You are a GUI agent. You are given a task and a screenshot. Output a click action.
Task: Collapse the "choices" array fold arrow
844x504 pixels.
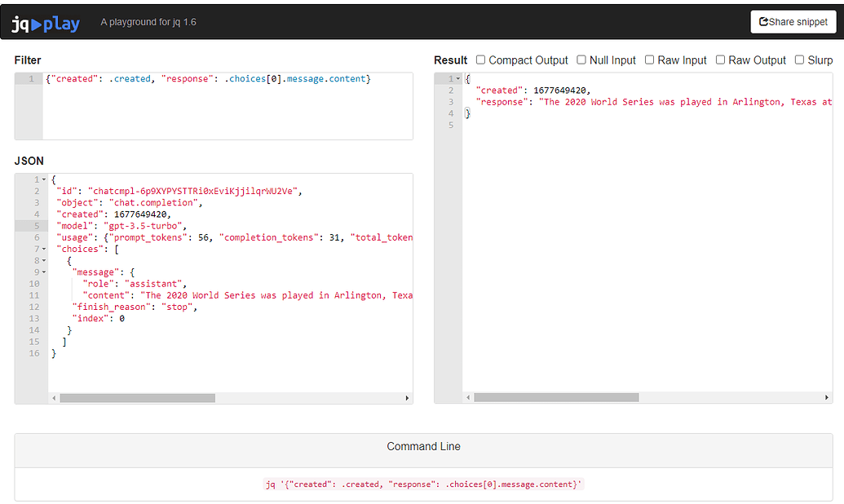[44, 249]
